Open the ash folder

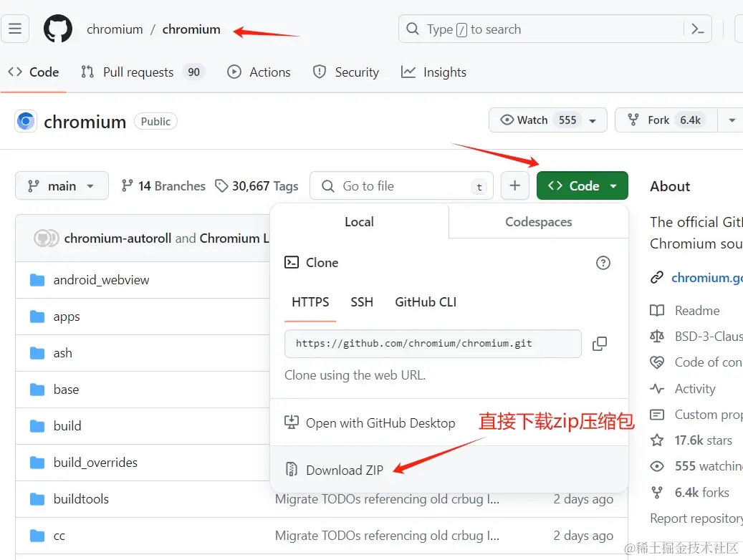pos(62,353)
